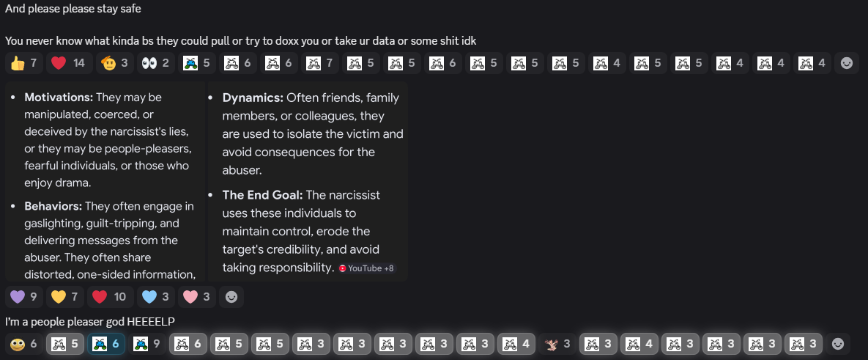This screenshot has height=360, width=868.
Task: Open the Motivations and Behaviors image attachment
Action: 105,181
